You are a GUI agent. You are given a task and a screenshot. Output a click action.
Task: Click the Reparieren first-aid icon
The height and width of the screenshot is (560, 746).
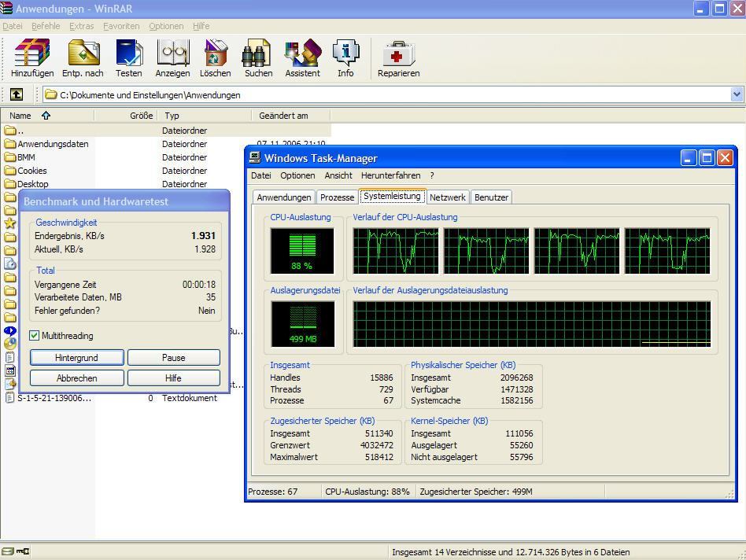399,53
